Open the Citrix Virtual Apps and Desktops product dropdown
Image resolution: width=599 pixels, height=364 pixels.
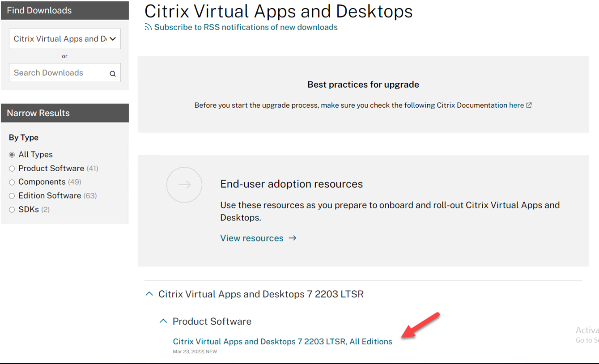pos(64,39)
